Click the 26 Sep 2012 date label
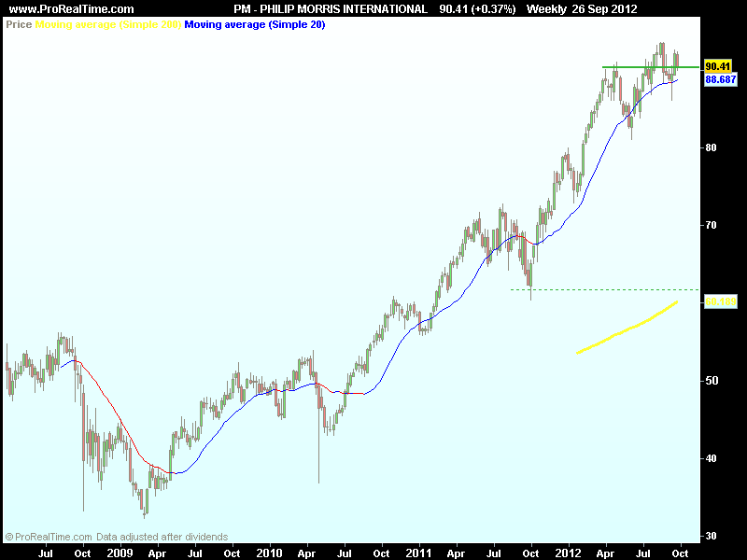This screenshot has height=560, width=747. (604, 9)
